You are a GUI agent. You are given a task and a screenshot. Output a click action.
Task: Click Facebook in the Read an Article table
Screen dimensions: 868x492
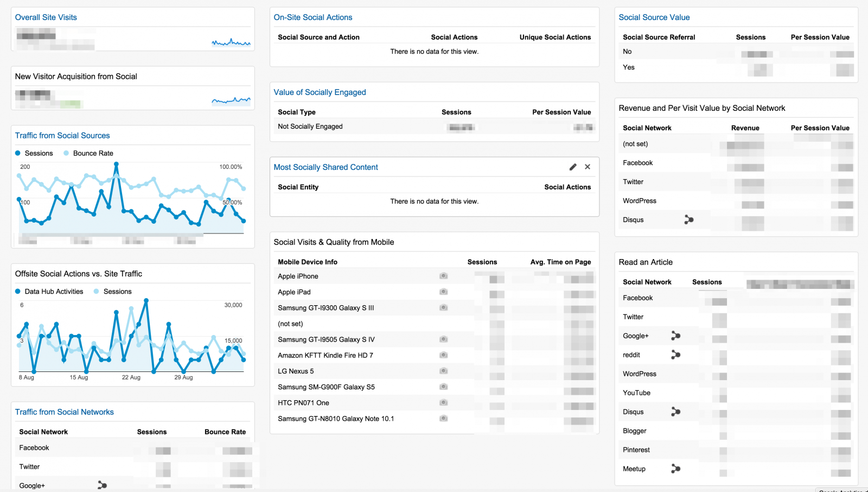pos(638,298)
